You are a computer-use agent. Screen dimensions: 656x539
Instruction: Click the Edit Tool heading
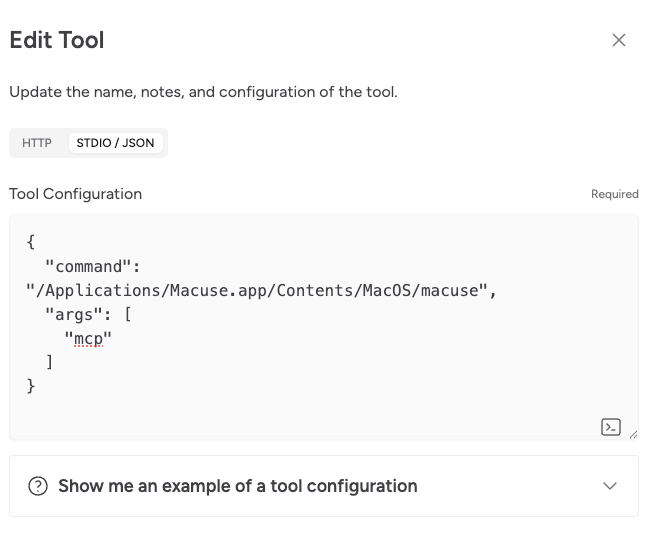(57, 40)
